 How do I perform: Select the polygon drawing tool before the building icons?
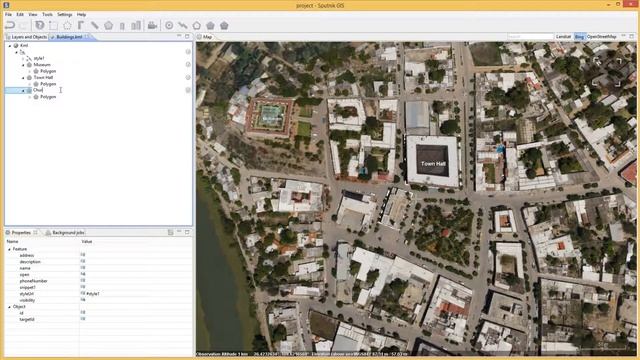109,25
